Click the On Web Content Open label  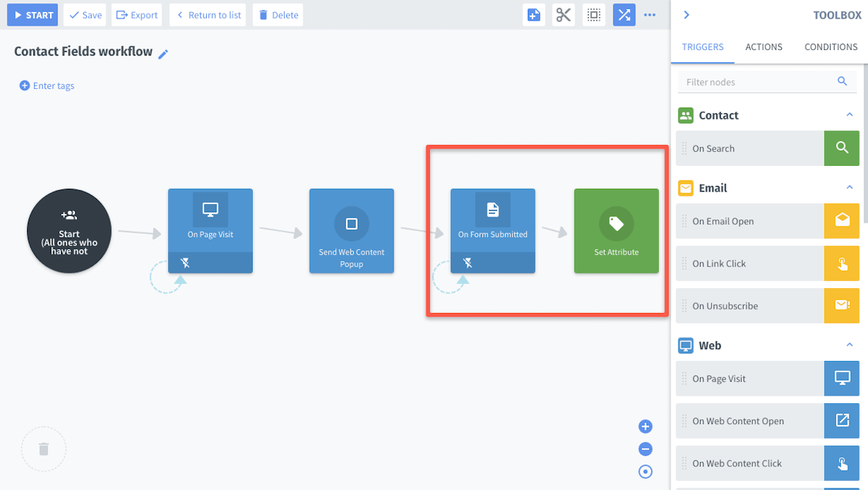[738, 421]
